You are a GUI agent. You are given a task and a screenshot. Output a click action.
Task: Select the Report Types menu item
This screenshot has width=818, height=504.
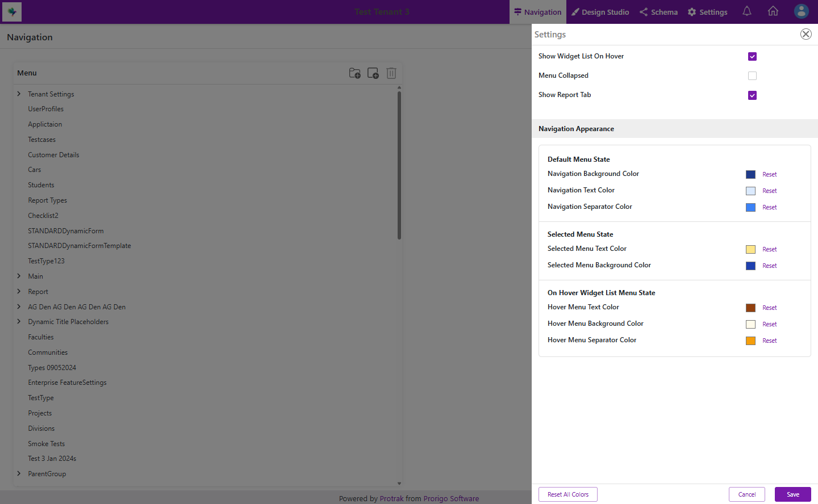(x=48, y=200)
